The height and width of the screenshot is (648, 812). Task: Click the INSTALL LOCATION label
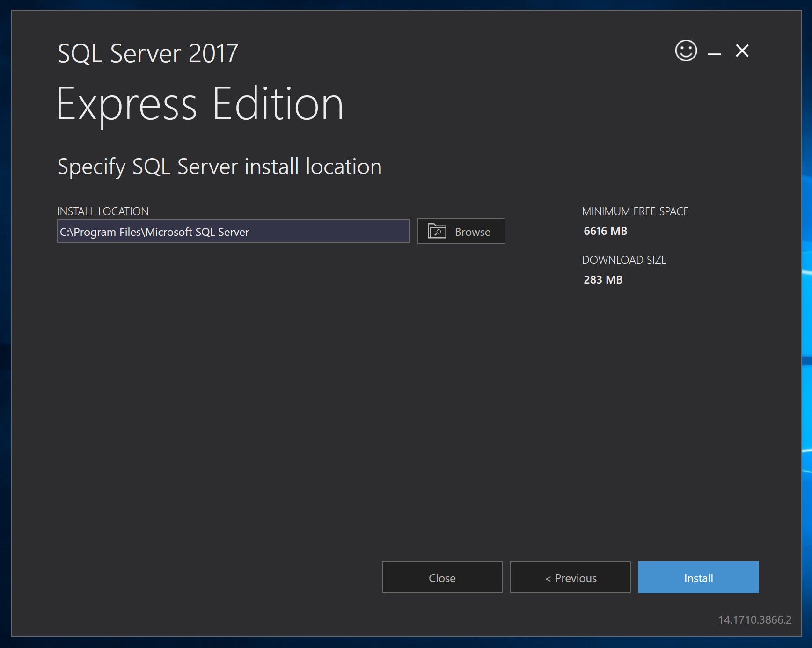(103, 211)
